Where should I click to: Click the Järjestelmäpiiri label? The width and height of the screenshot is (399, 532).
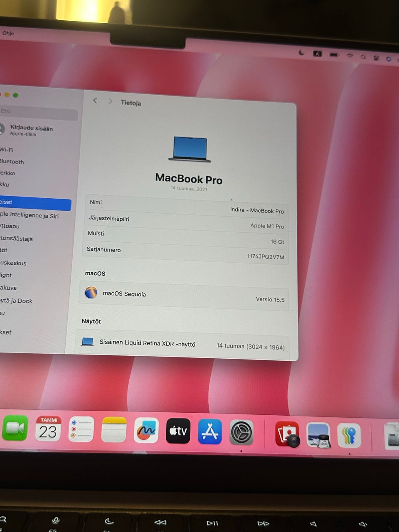click(109, 218)
